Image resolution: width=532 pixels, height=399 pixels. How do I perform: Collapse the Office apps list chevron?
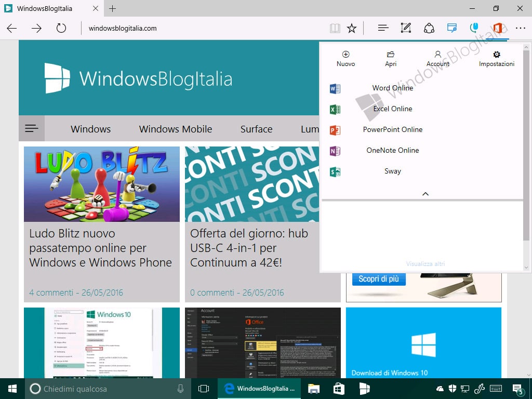pyautogui.click(x=425, y=194)
